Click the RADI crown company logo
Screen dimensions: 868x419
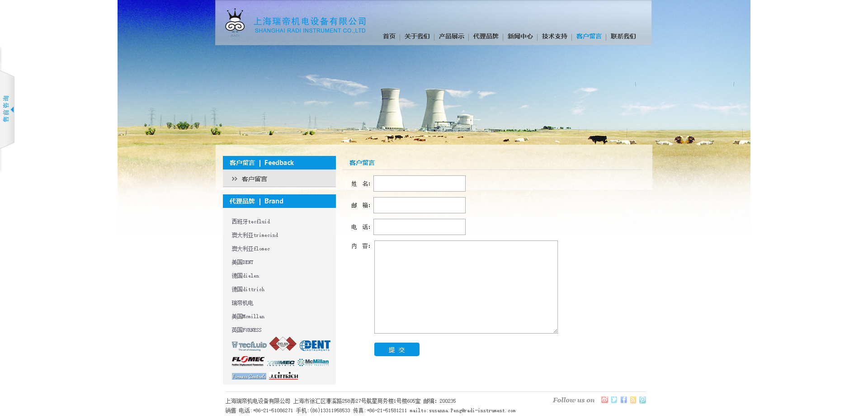235,23
